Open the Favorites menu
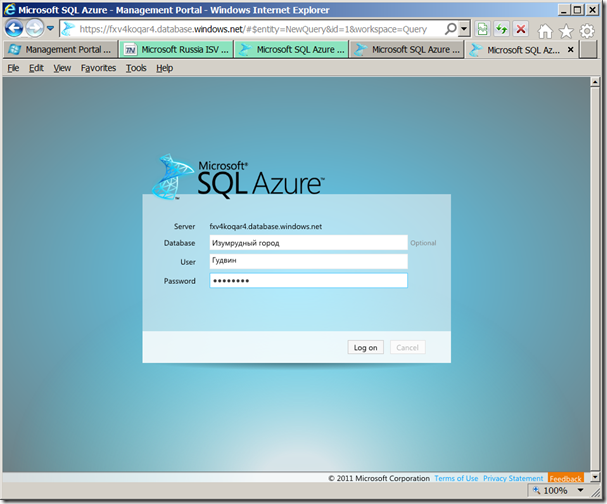This screenshot has height=504, width=607. pyautogui.click(x=98, y=68)
